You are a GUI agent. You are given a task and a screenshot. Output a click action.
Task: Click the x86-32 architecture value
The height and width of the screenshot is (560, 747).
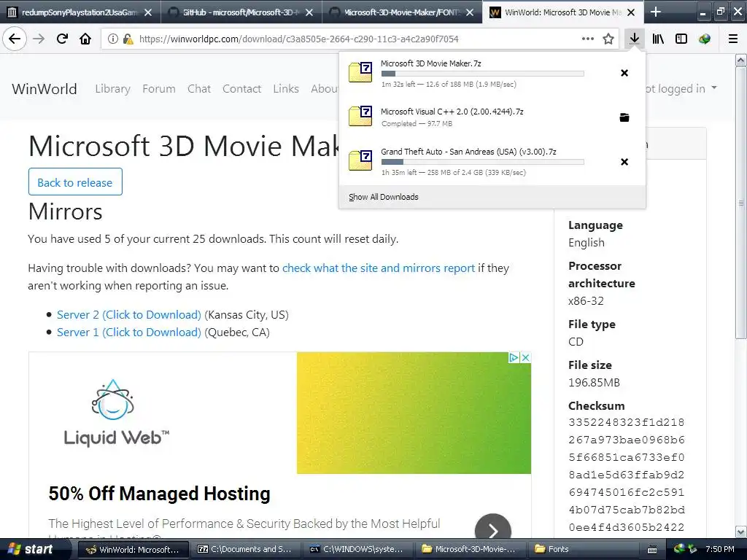[x=586, y=301]
